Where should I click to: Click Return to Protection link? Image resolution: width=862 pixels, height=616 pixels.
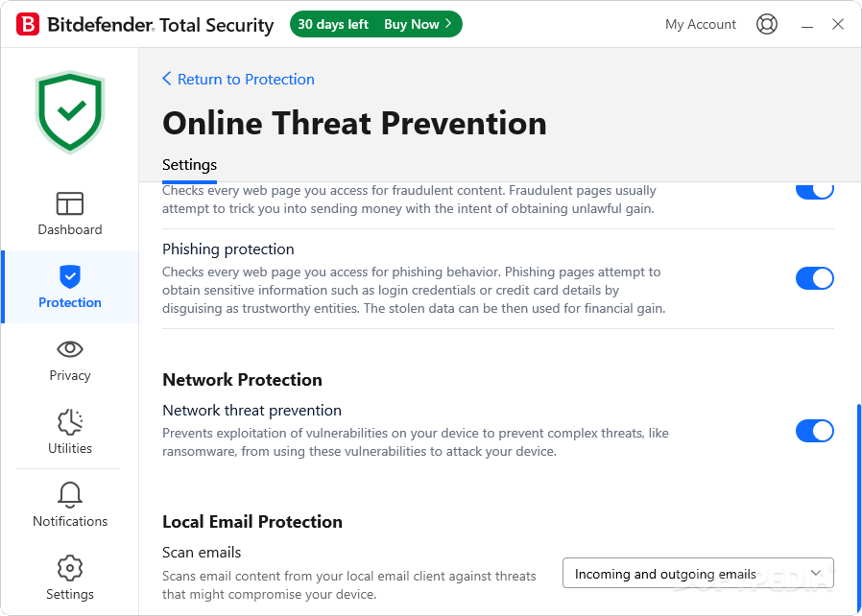point(238,79)
